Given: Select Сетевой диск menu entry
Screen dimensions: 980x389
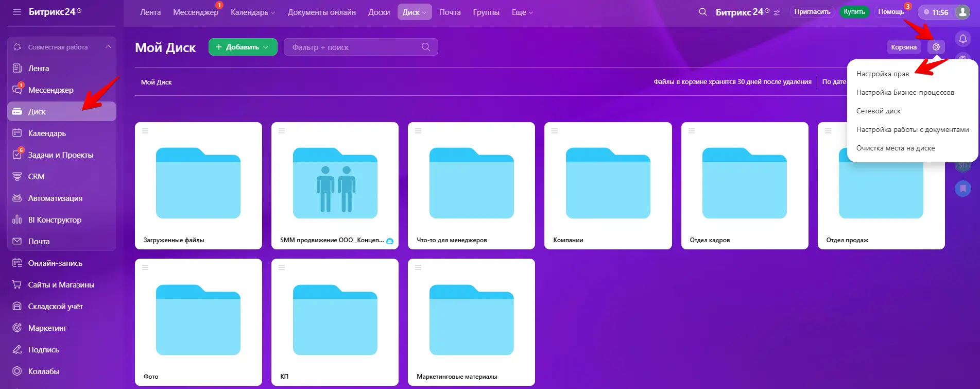Looking at the screenshot, I should pos(878,111).
